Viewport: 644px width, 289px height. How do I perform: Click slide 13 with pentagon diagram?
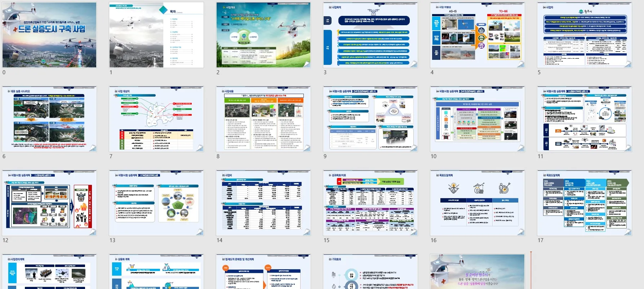[156, 203]
